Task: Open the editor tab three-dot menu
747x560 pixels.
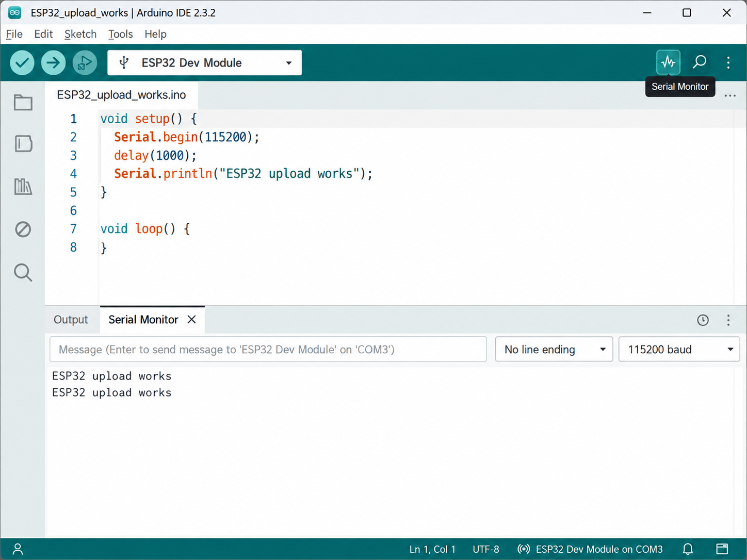Action: (730, 95)
